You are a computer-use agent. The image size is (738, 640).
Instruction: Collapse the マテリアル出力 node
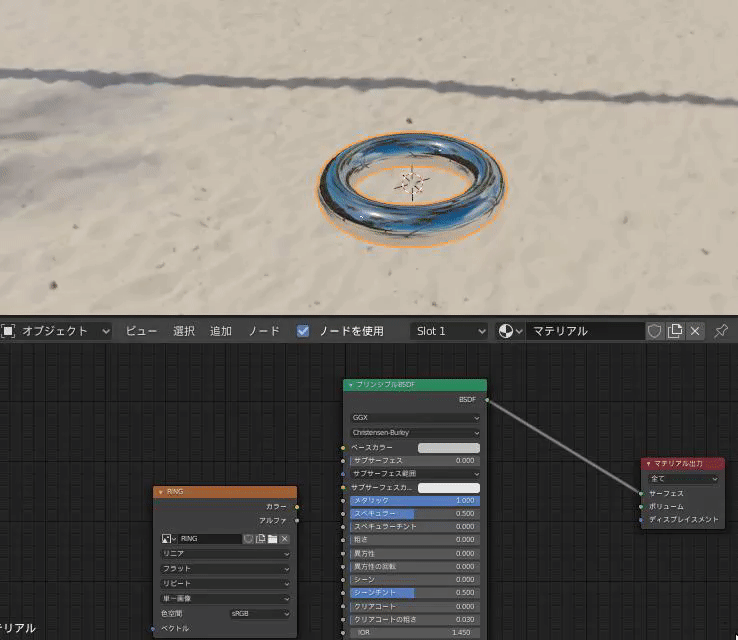[648, 464]
